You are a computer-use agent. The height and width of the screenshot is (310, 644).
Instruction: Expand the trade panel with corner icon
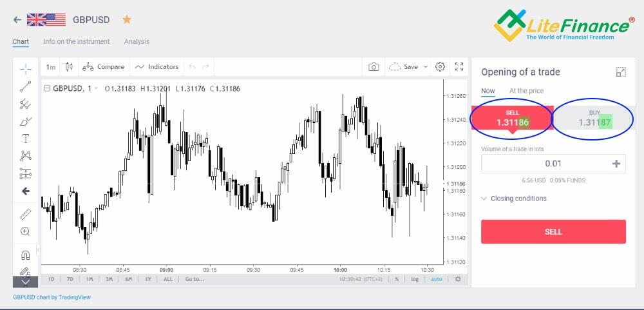[621, 72]
